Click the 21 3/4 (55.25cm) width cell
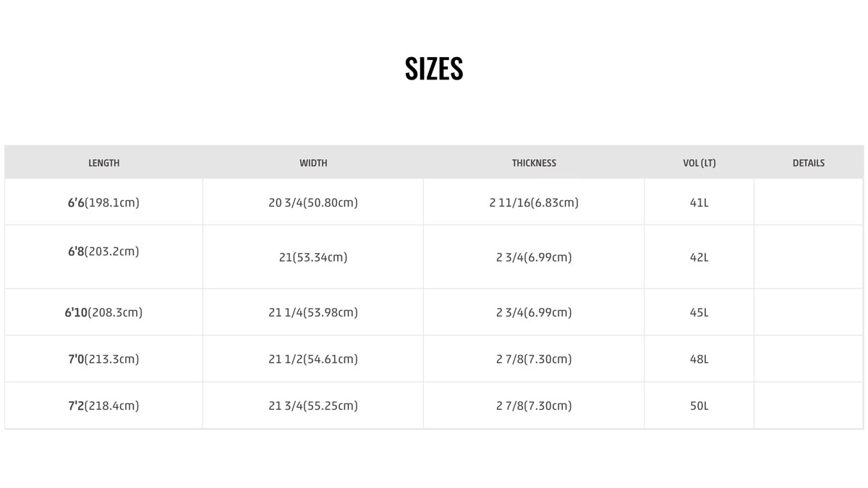This screenshot has width=868, height=488. point(313,406)
